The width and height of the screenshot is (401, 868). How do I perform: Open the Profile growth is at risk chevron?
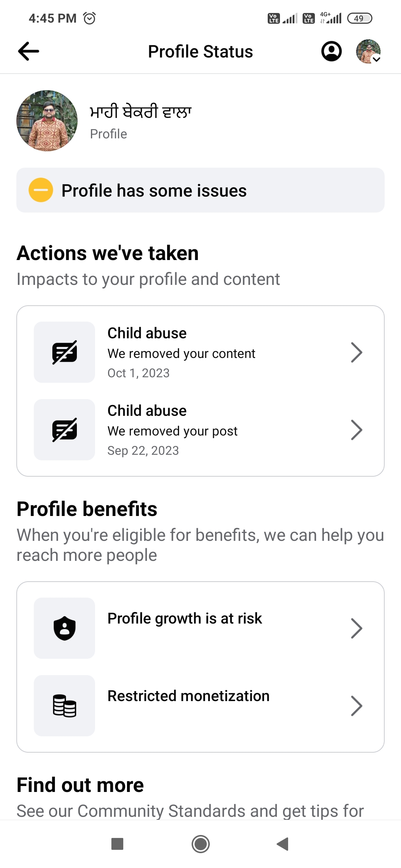tap(356, 628)
